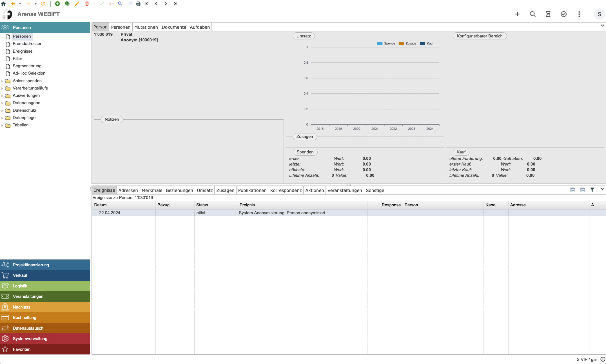Open the hourglass history icon
This screenshot has height=364, width=606.
pos(548,14)
